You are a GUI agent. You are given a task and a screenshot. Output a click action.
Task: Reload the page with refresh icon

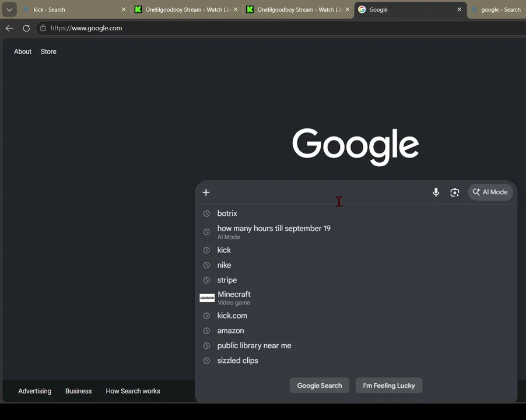(26, 28)
